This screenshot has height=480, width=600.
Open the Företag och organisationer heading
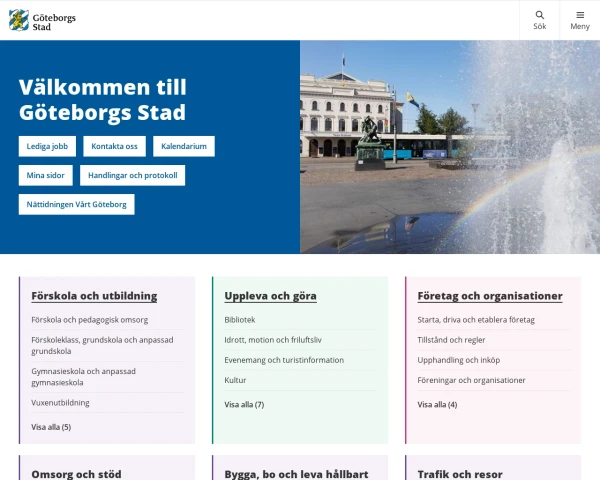click(490, 296)
